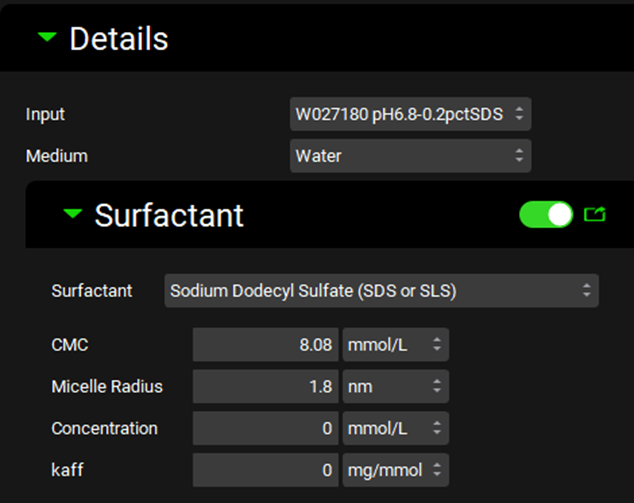Open the Input dropdown W027180 pH6.8-0.2pctSDS
The width and height of the screenshot is (634, 503).
410,114
